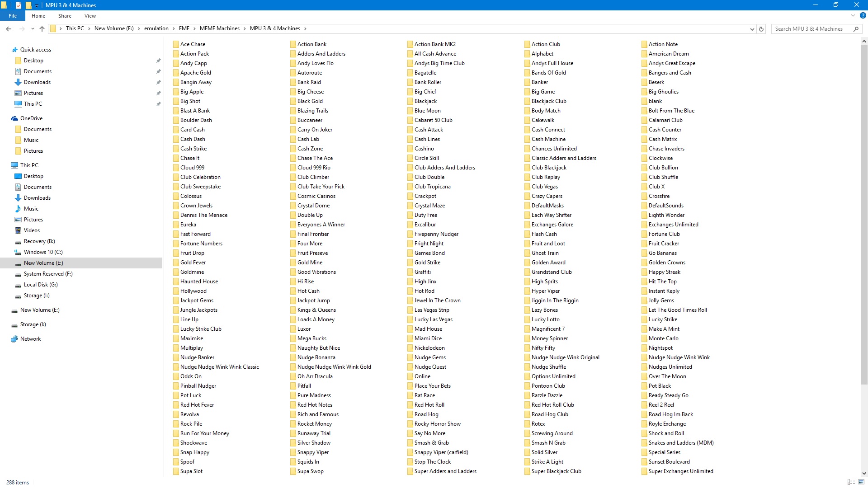
Task: Switch to Details view in the status bar
Action: click(x=851, y=482)
